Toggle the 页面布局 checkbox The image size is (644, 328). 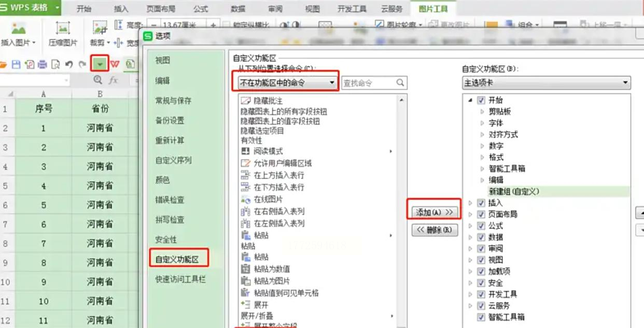(481, 214)
